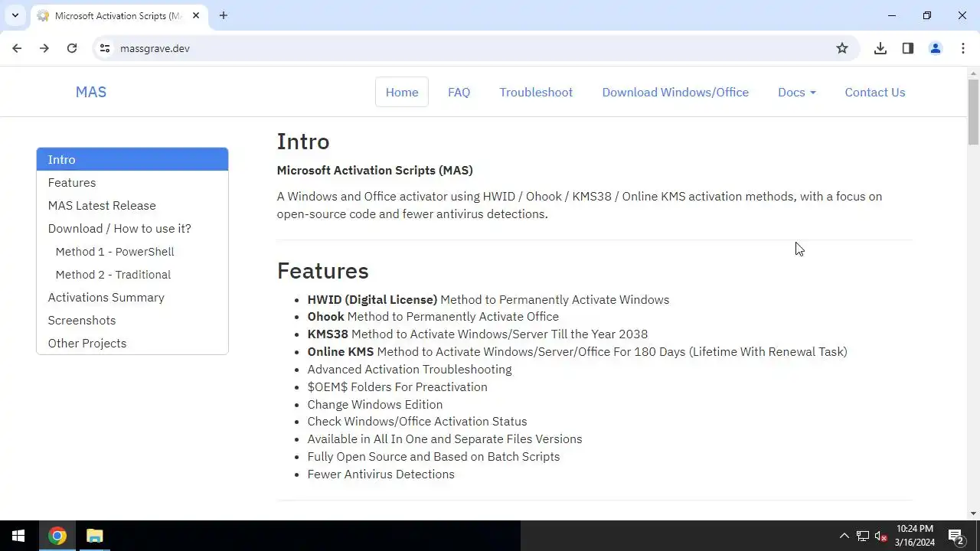980x551 pixels.
Task: Open the muted volume tray icon
Action: [880, 536]
